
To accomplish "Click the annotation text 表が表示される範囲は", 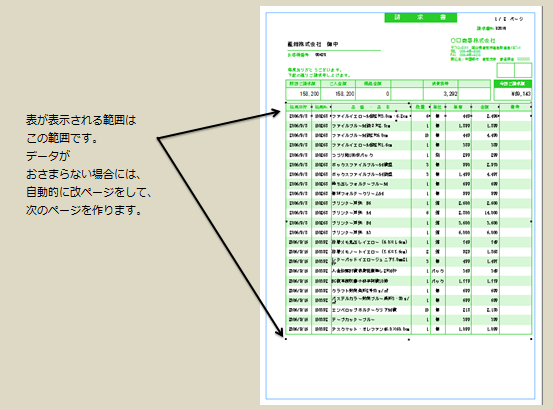I will pyautogui.click(x=81, y=120).
